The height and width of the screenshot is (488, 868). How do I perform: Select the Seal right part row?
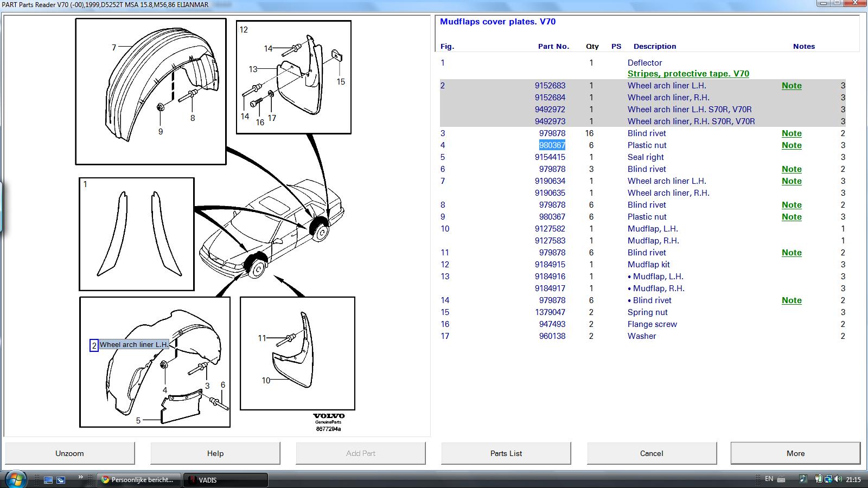[646, 157]
